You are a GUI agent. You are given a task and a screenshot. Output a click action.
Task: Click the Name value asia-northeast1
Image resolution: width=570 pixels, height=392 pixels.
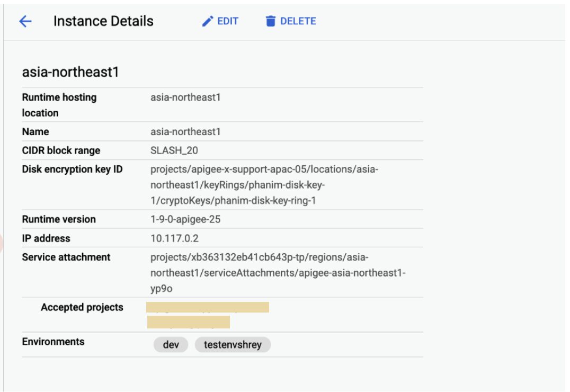click(x=185, y=131)
